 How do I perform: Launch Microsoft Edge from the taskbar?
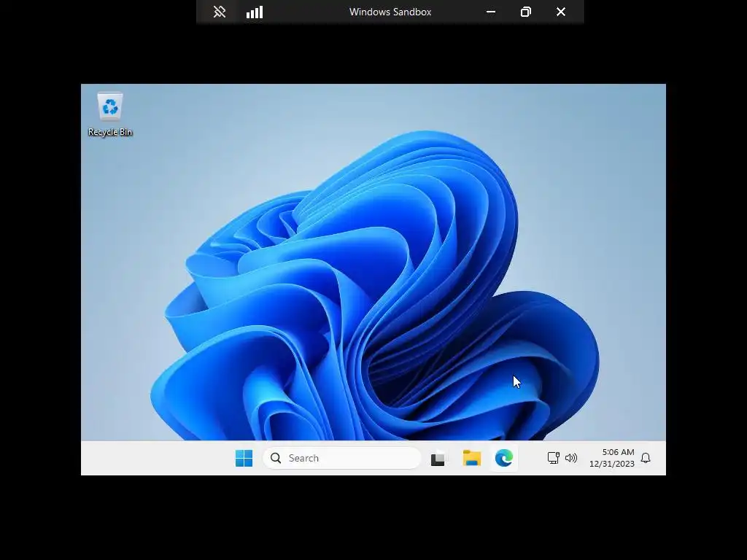[504, 458]
